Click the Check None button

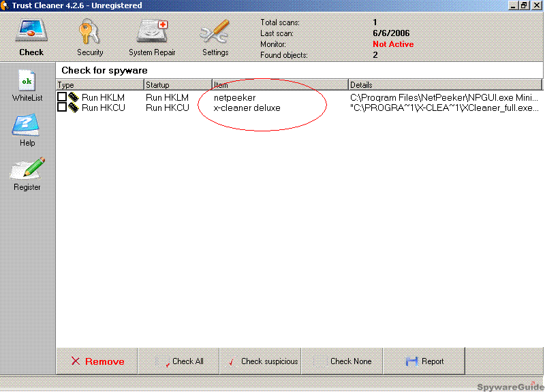342,361
